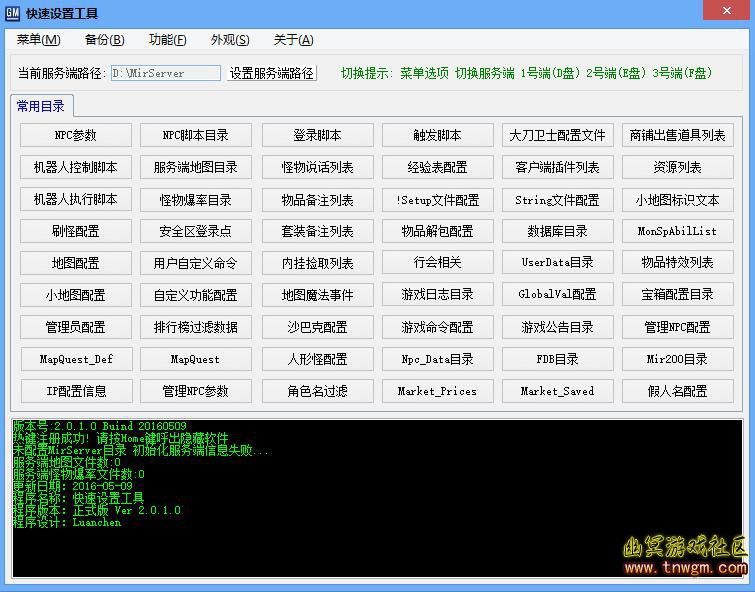This screenshot has height=592, width=755.
Task: Open 物品解包配置
Action: (438, 231)
